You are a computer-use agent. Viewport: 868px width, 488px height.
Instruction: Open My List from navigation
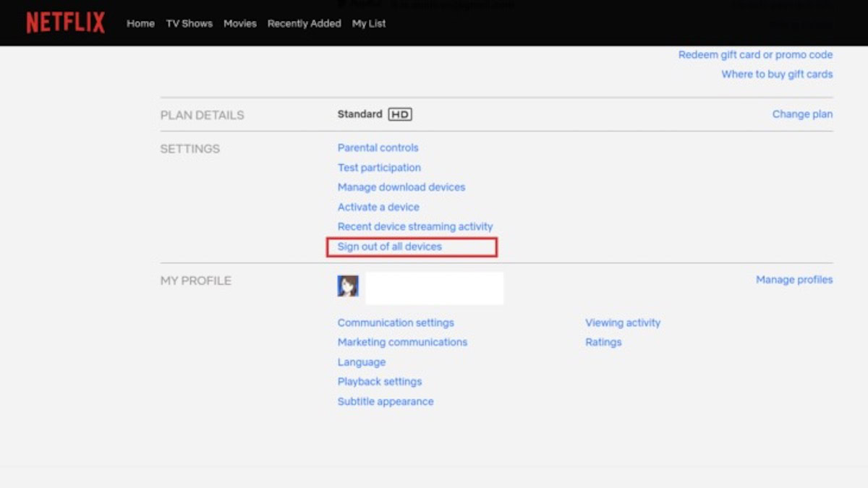coord(369,23)
